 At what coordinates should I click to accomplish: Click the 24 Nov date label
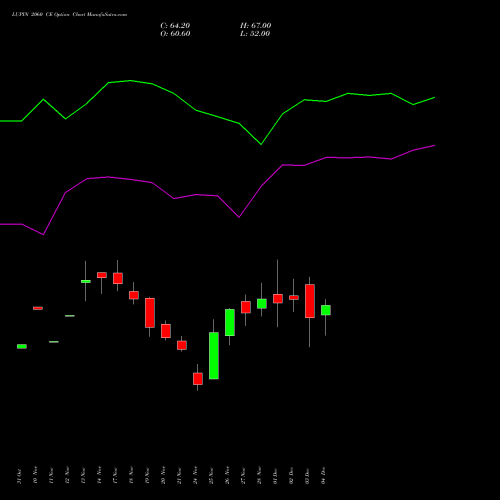pos(195,475)
